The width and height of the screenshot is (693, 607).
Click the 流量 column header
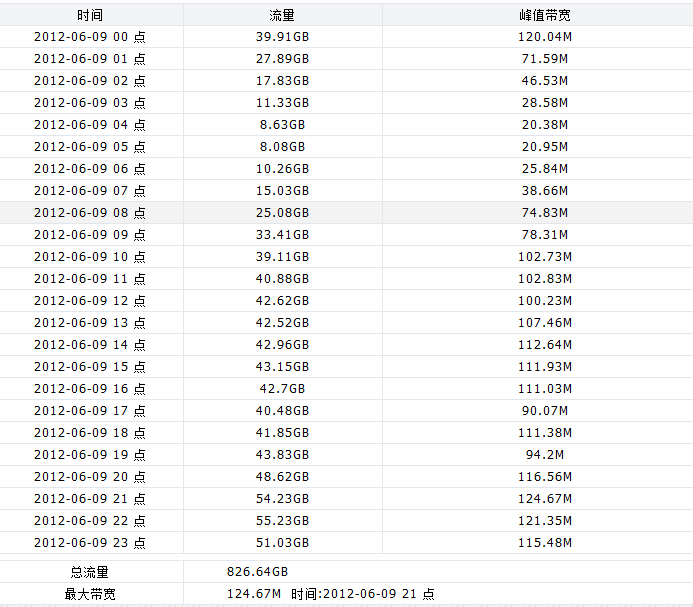tap(282, 15)
